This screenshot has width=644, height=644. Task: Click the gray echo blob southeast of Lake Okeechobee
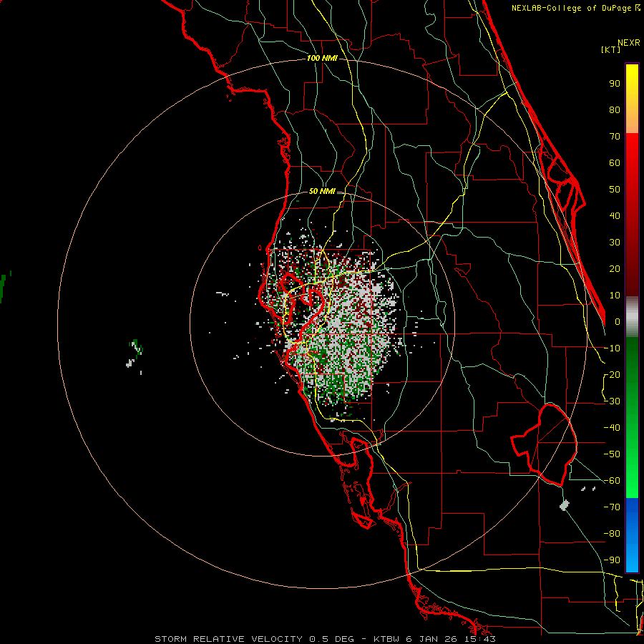(565, 504)
